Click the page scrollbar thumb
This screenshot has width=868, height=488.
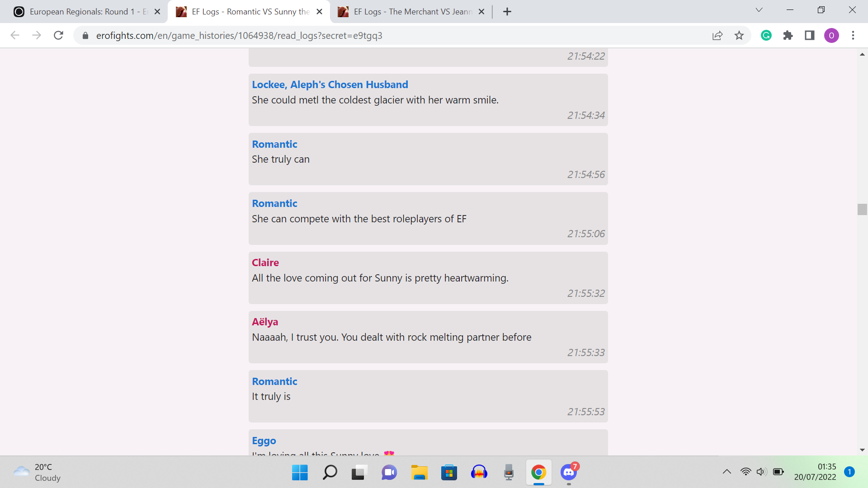point(862,209)
